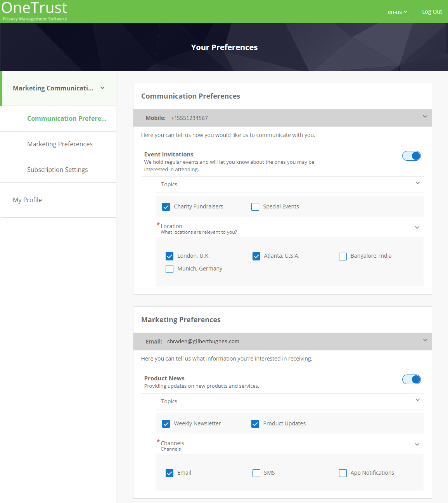Open the Marketing Preferences sidebar item
Image resolution: width=448 pixels, height=503 pixels.
point(60,144)
